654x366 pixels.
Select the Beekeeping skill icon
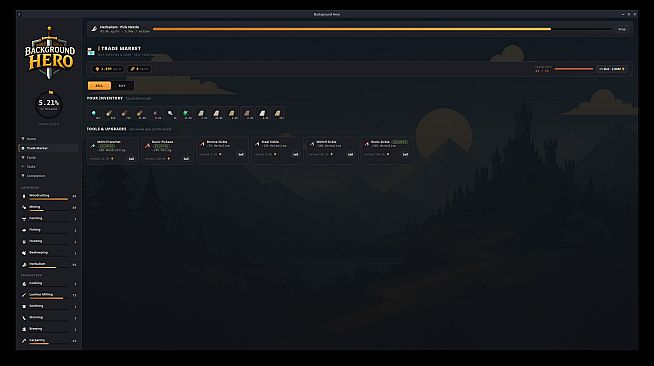24,253
